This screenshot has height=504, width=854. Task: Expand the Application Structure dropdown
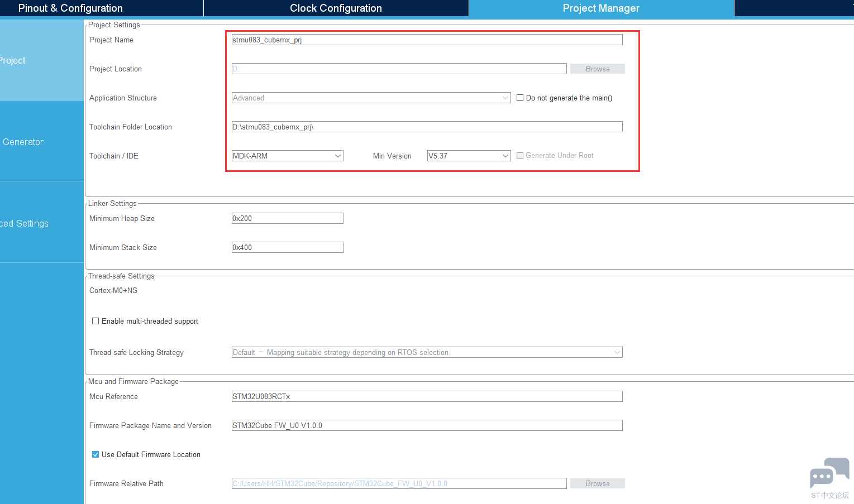[371, 98]
